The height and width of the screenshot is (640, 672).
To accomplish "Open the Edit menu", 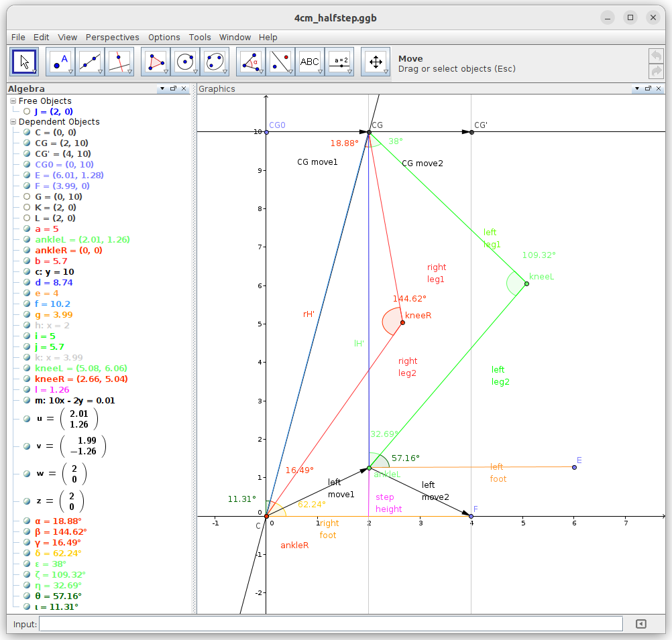I will click(41, 38).
